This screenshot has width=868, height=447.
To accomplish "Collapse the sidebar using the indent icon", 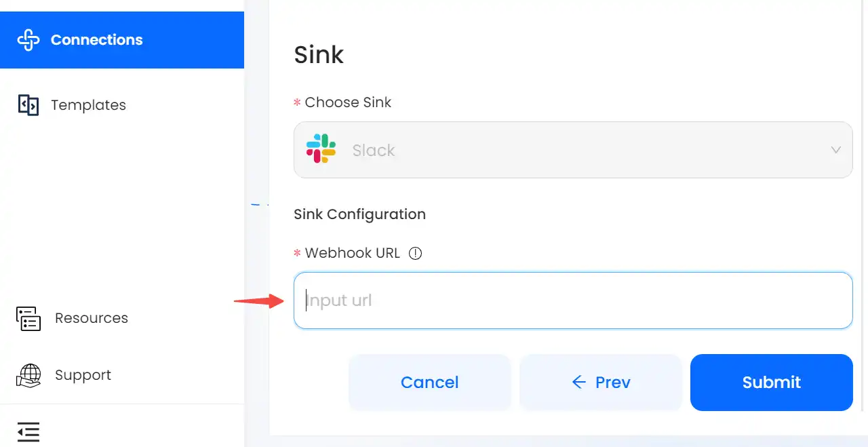I will tap(28, 431).
